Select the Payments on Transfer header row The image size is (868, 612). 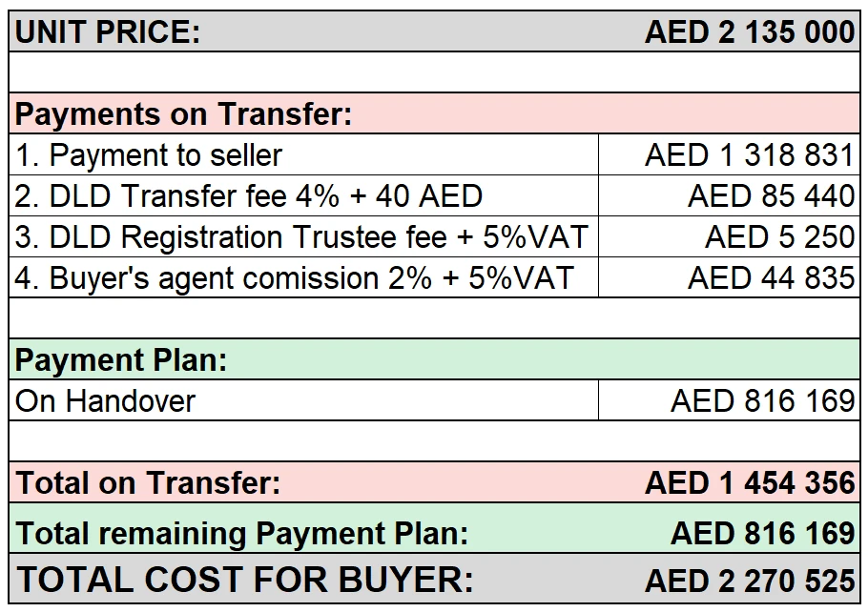pyautogui.click(x=434, y=113)
